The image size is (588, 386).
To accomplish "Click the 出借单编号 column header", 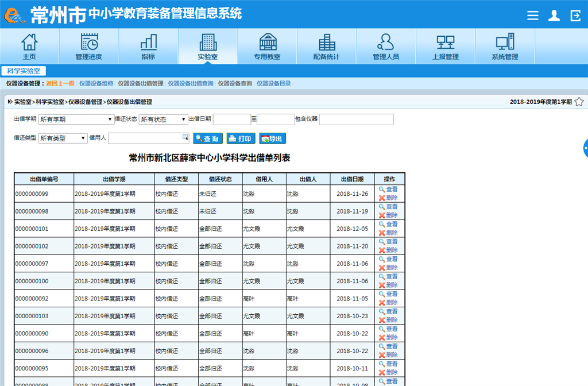I will tap(44, 179).
